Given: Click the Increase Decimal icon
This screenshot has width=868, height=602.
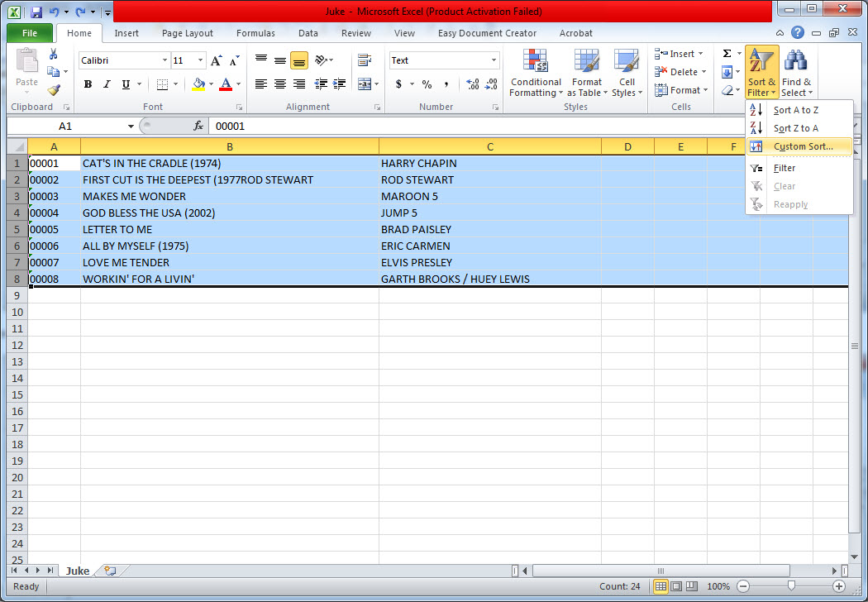Looking at the screenshot, I should pos(473,84).
